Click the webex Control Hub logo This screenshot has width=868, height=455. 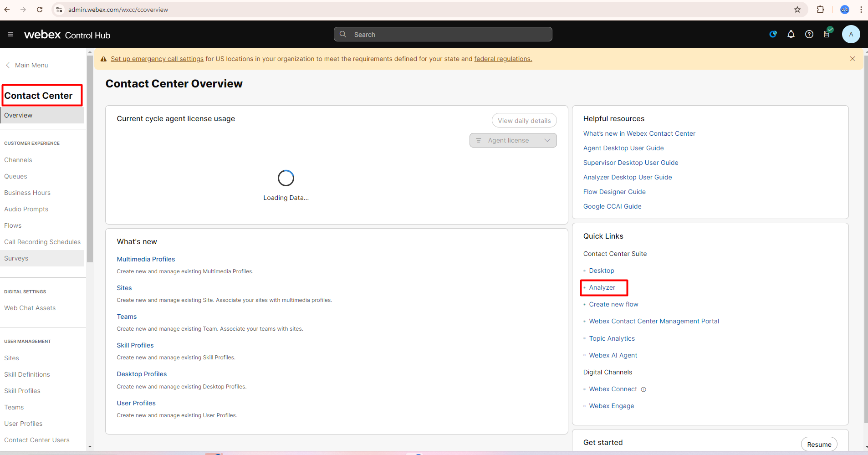point(67,35)
